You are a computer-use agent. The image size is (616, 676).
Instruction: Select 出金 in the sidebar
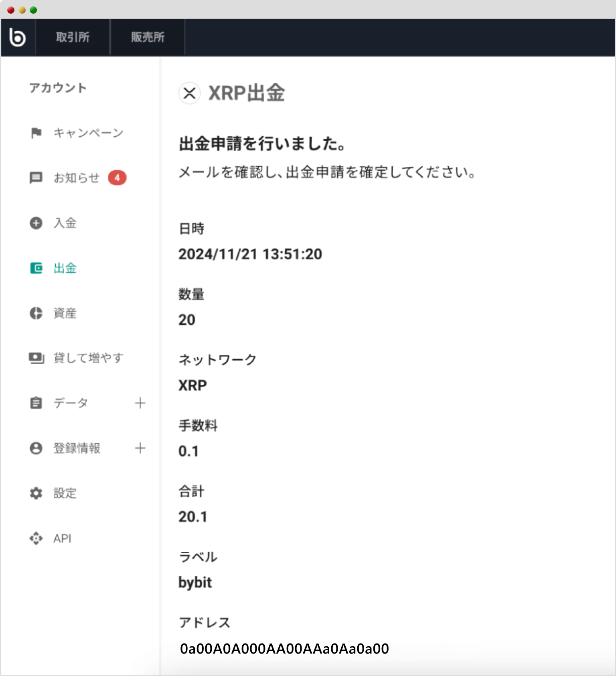(x=65, y=268)
